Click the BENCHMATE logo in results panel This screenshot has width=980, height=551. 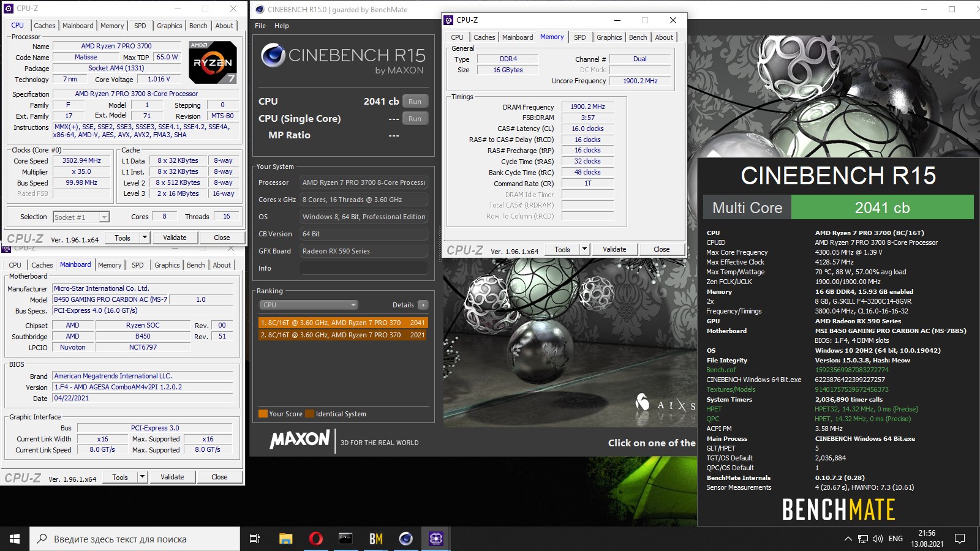click(x=838, y=509)
